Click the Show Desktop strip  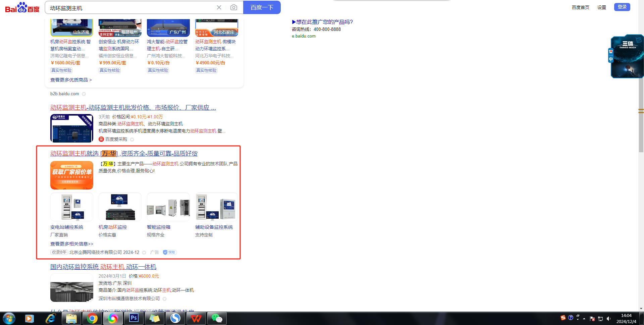[642, 318]
